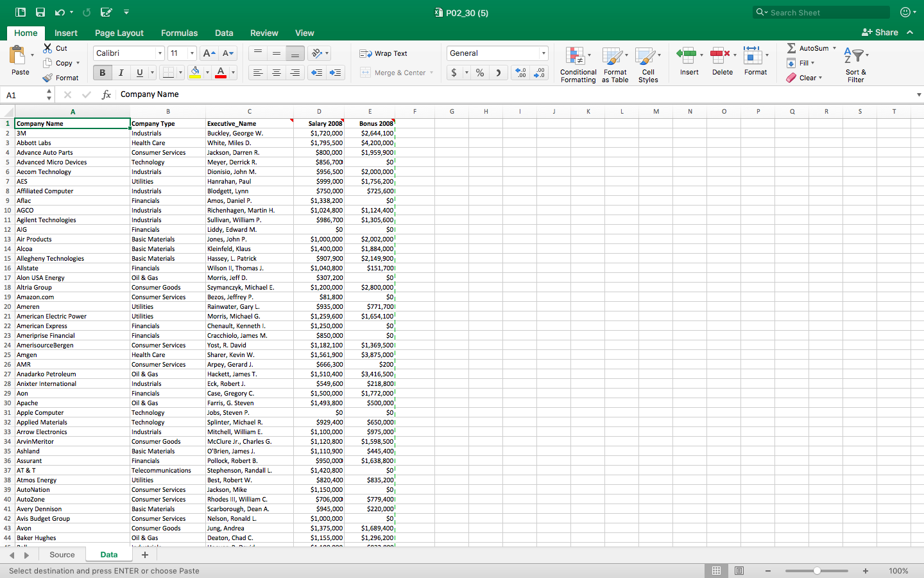Expand the Fill dropdown

pyautogui.click(x=812, y=63)
